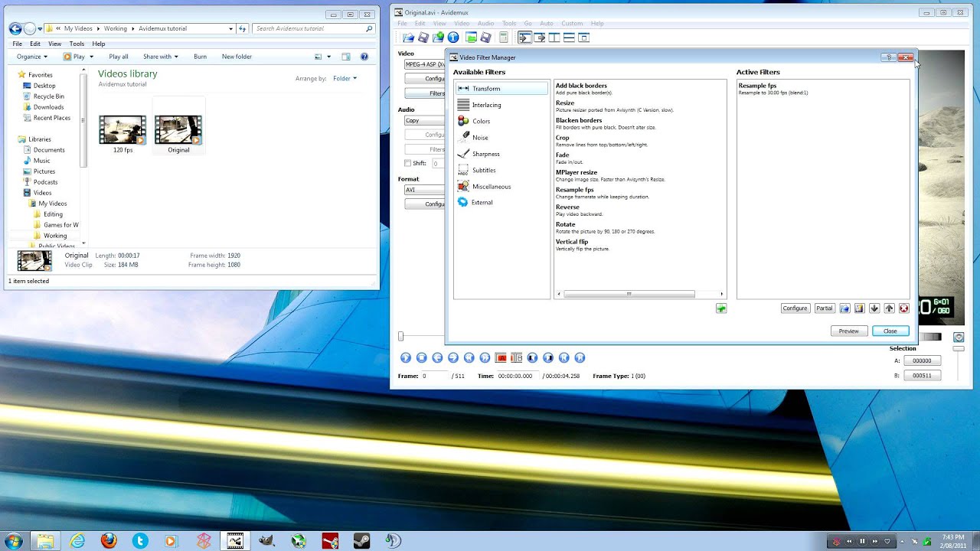
Task: Click the Search Avidemux tutorial box
Action: (x=314, y=28)
